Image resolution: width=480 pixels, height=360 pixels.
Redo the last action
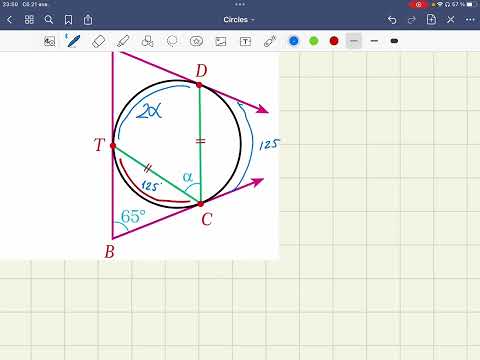(x=412, y=20)
